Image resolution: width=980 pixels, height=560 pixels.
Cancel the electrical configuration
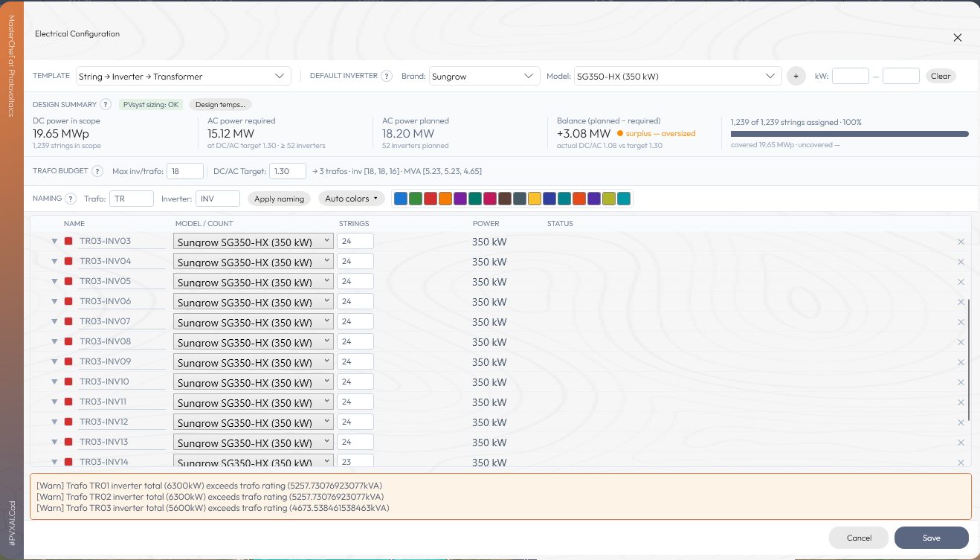point(859,538)
